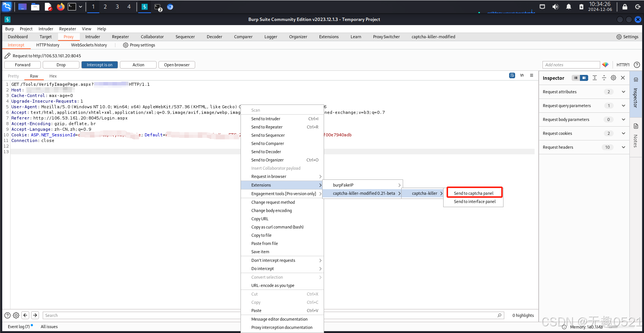Open the notifications bell tray icon
Viewport: 644px width, 333px height.
[568, 7]
